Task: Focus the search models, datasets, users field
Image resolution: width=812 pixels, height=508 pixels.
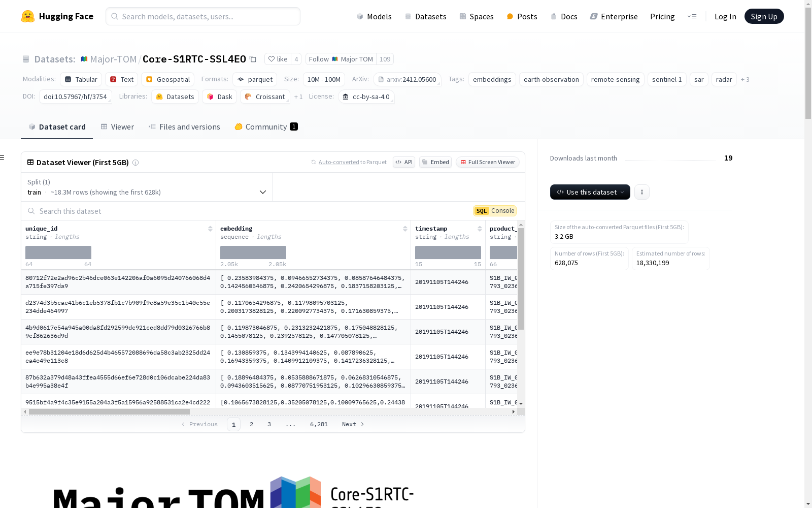Action: coord(203,16)
